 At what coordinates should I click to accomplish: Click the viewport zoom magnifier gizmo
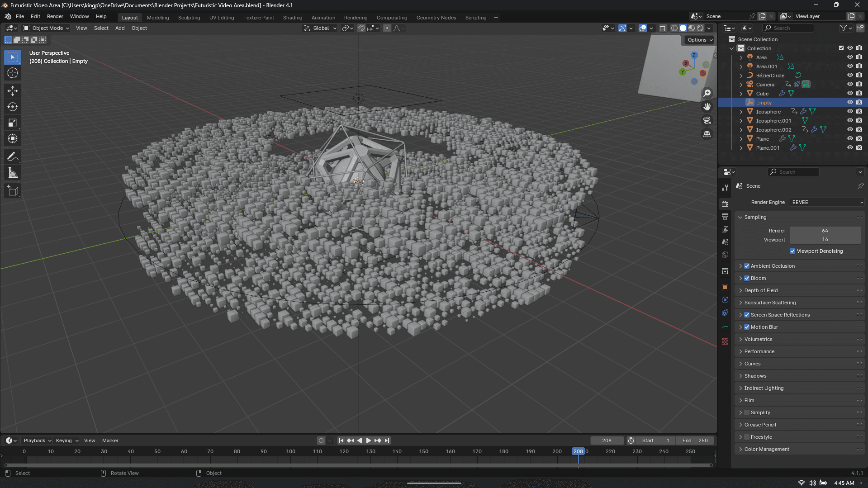point(707,93)
